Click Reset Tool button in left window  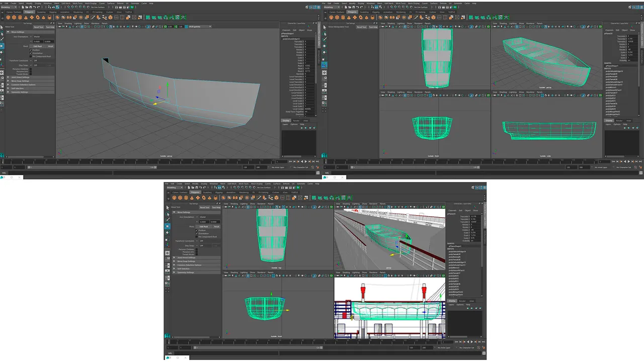[39, 27]
